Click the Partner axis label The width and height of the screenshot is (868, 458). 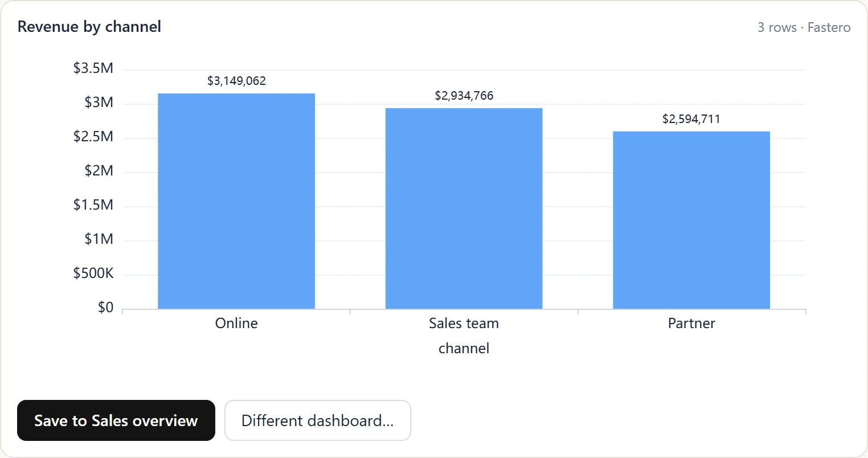click(691, 323)
